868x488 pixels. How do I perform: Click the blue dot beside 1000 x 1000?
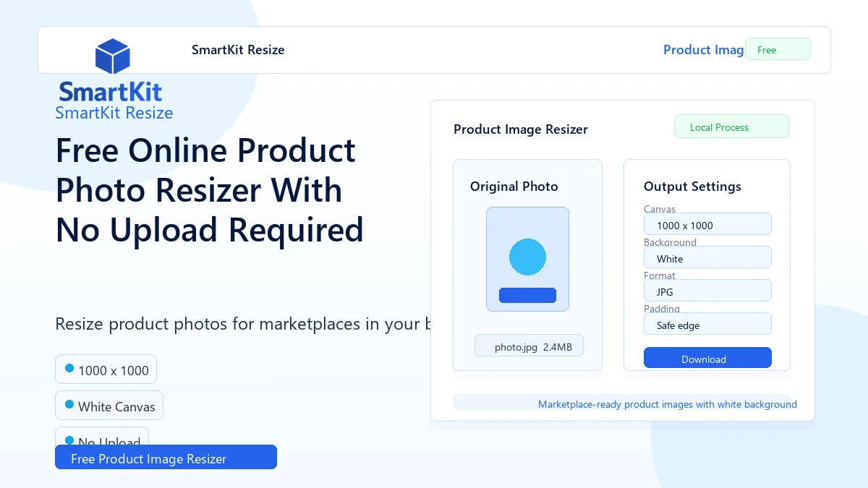pos(69,368)
